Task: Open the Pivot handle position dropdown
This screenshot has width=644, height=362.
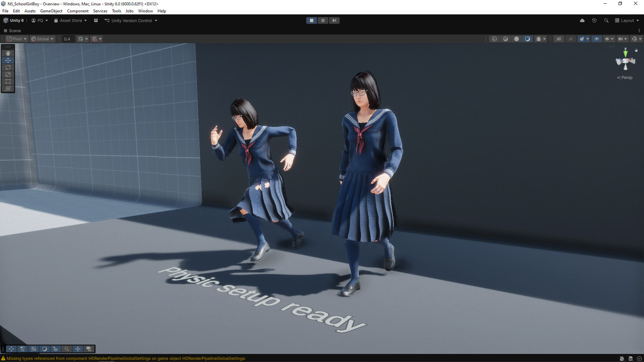Action: (x=16, y=39)
